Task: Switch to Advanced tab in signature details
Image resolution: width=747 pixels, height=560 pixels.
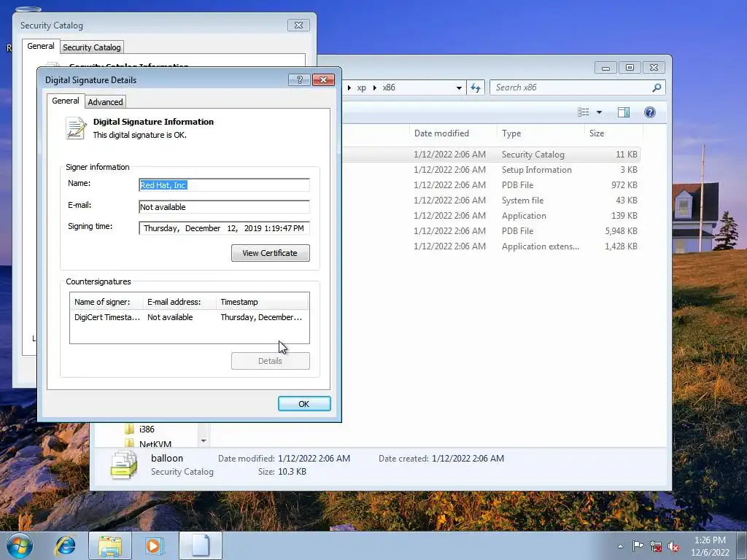Action: (x=105, y=102)
